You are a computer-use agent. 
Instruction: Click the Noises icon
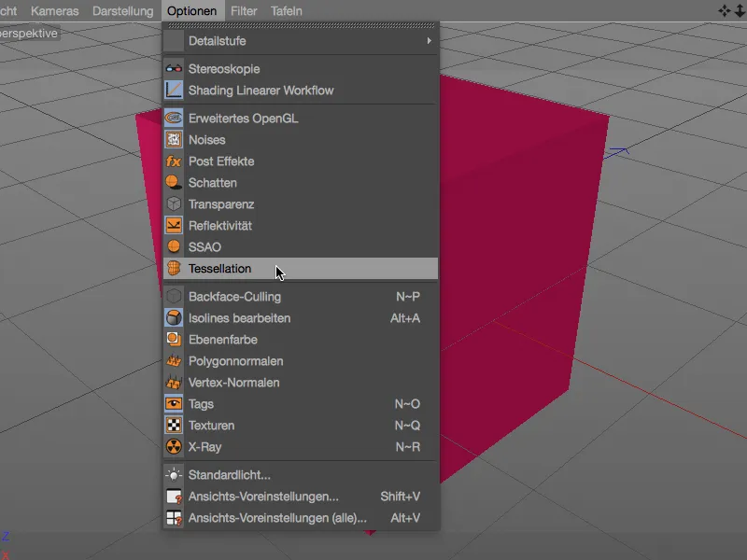174,139
